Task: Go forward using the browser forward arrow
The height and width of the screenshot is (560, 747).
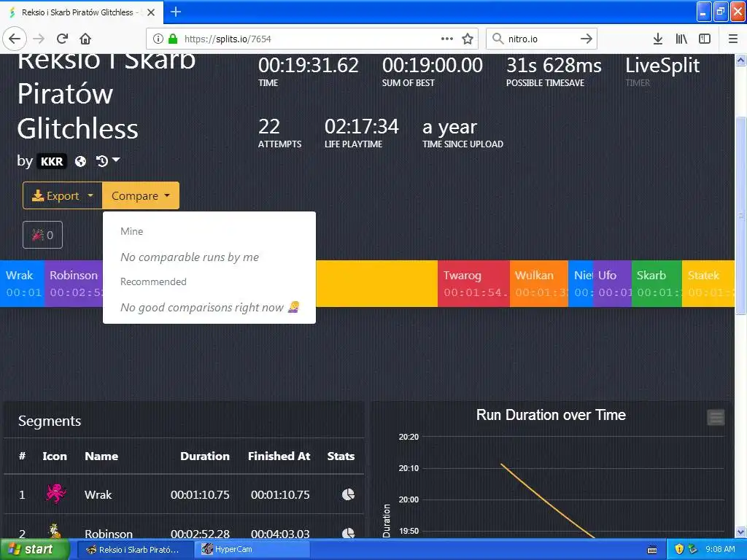Action: click(39, 39)
